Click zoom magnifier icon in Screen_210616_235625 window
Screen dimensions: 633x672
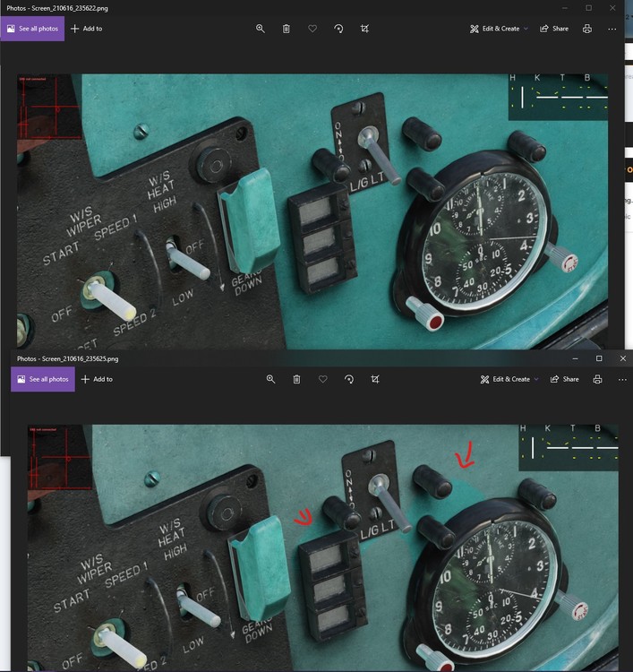point(270,379)
